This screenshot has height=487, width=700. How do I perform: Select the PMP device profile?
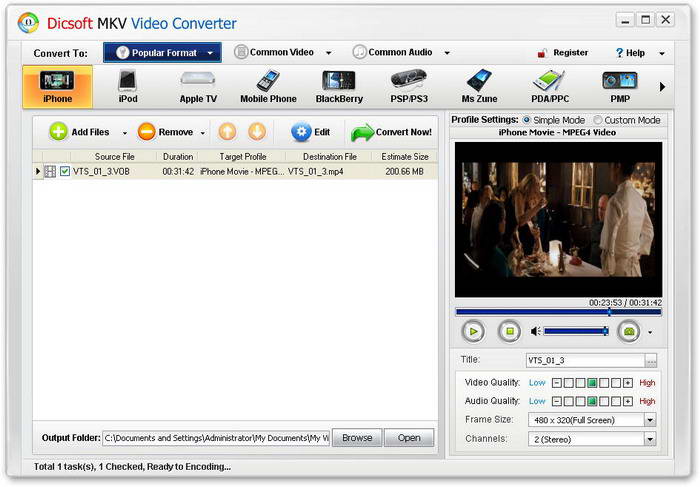pyautogui.click(x=620, y=87)
